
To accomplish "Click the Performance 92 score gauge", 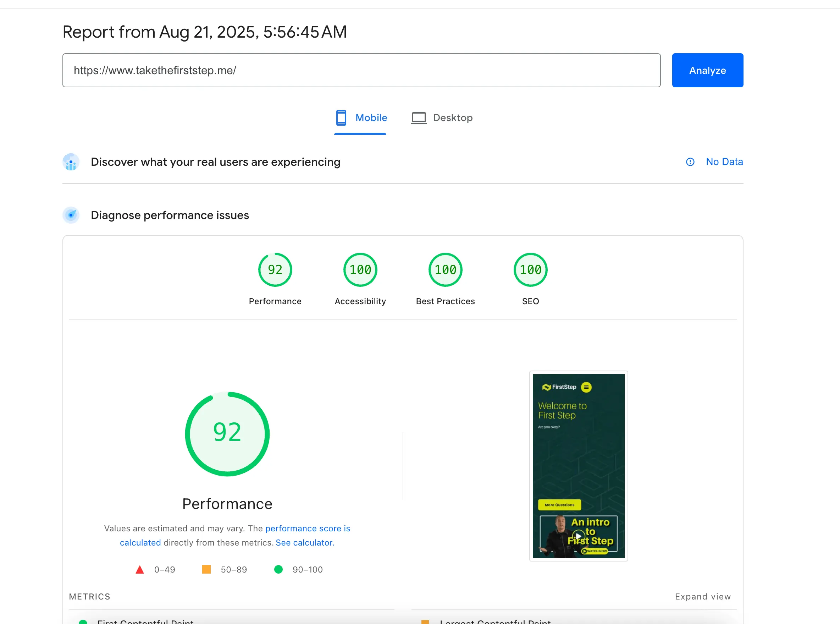I will pos(275,270).
